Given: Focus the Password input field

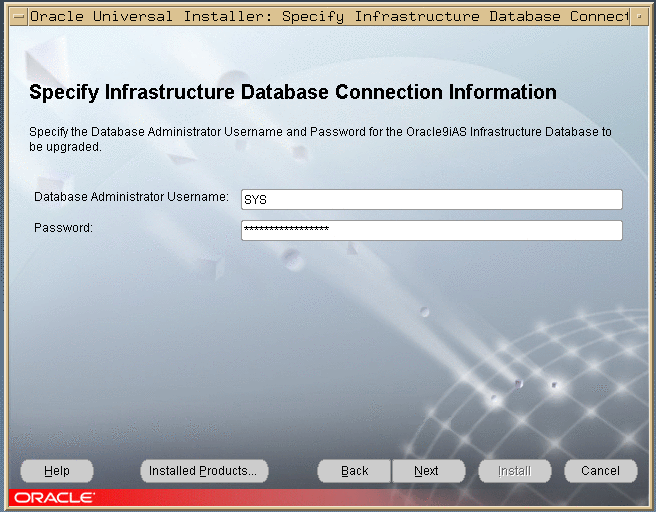Looking at the screenshot, I should [432, 230].
